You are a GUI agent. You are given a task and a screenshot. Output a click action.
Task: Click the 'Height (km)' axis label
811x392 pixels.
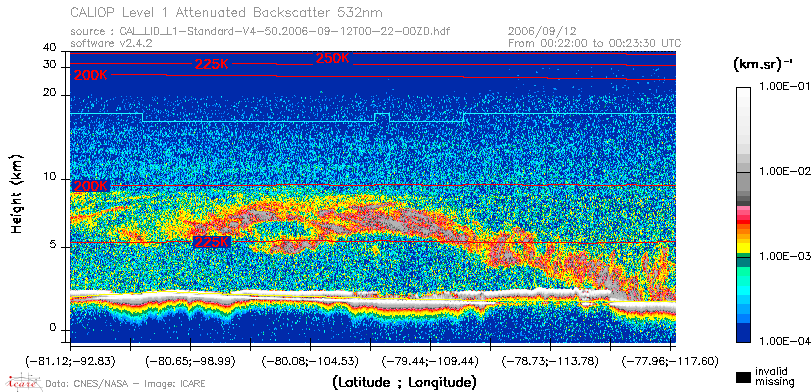click(17, 193)
